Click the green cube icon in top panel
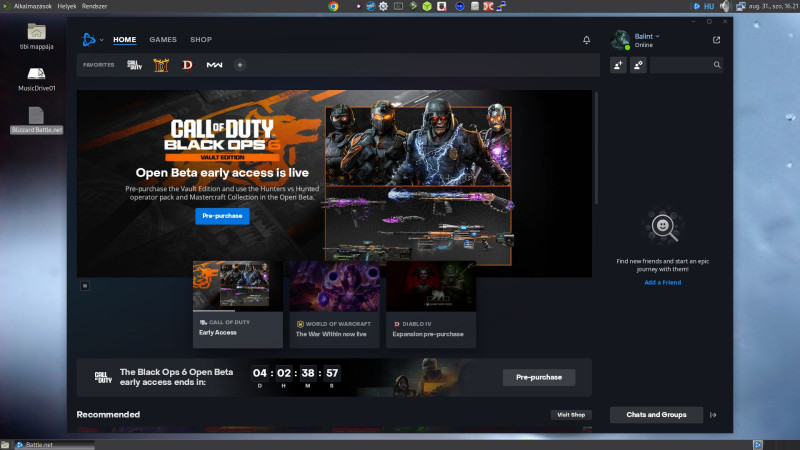Image resolution: width=800 pixels, height=450 pixels. pos(427,6)
